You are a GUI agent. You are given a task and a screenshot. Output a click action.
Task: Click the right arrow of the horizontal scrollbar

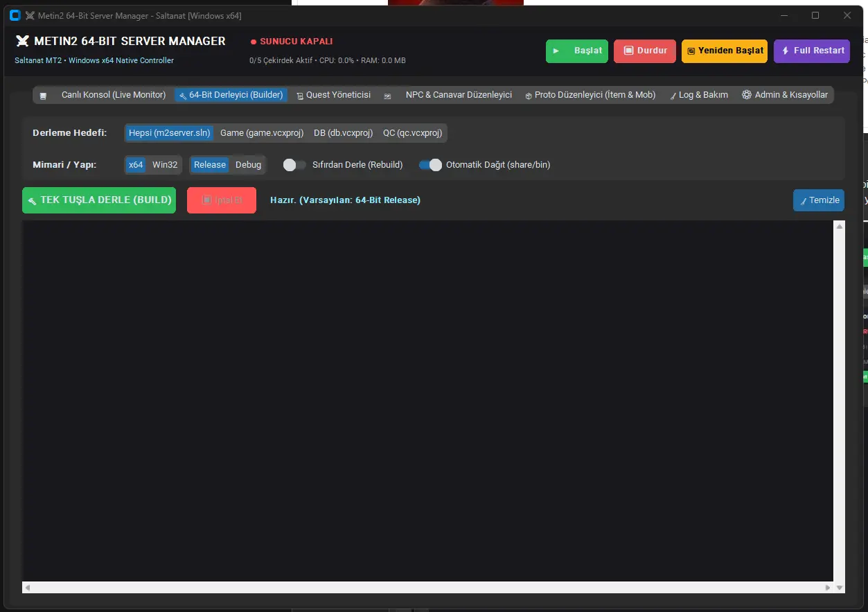828,588
